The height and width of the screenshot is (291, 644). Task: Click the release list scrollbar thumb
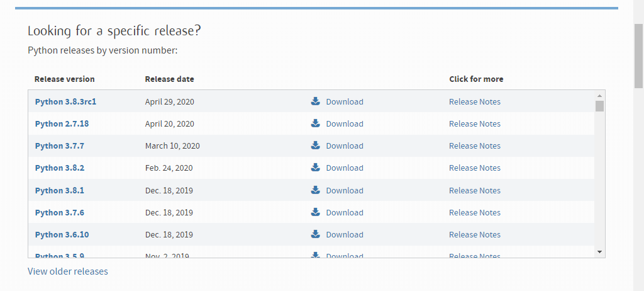point(599,106)
